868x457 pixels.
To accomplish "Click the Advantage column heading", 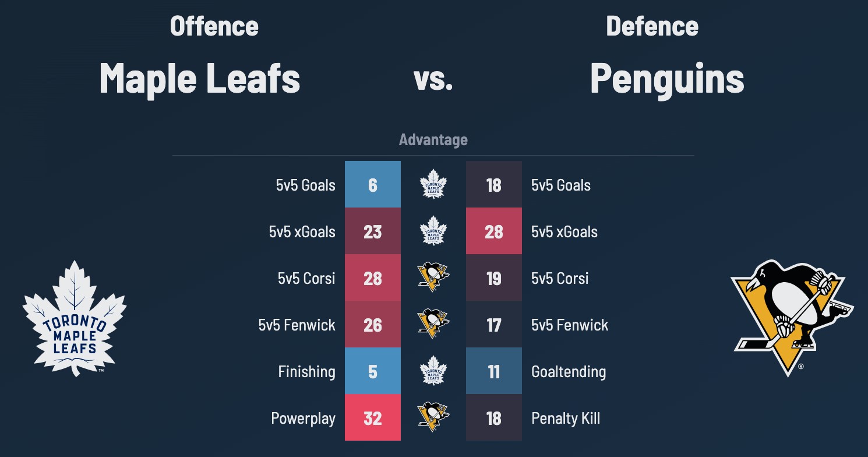I will (x=433, y=140).
